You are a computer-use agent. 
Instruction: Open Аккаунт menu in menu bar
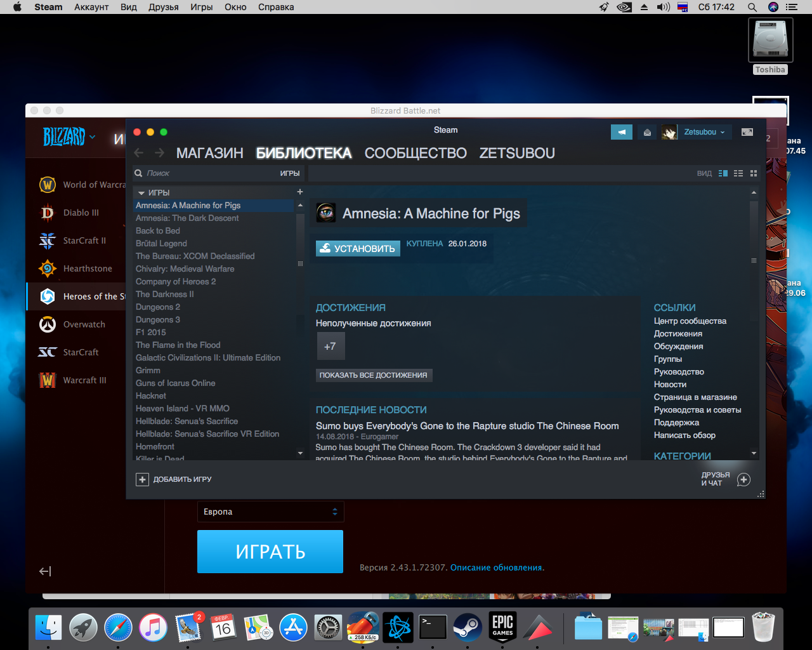pyautogui.click(x=91, y=7)
